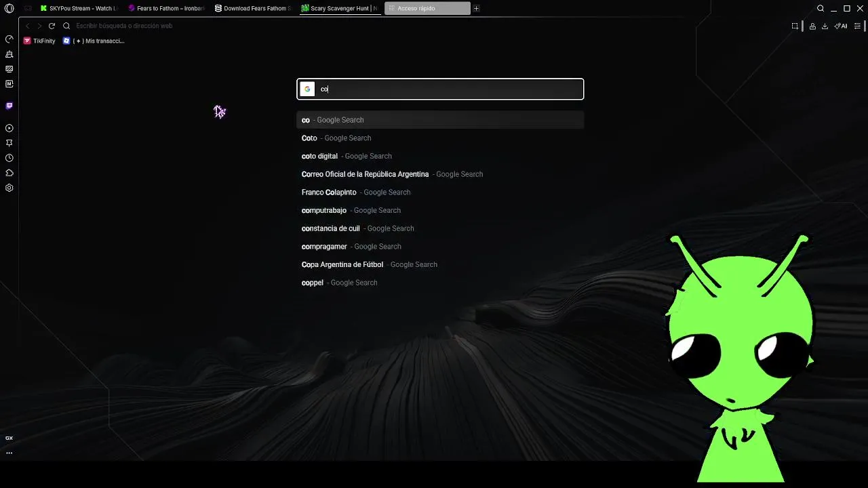
Task: Select 'computrabajo' suggestion
Action: 440,210
